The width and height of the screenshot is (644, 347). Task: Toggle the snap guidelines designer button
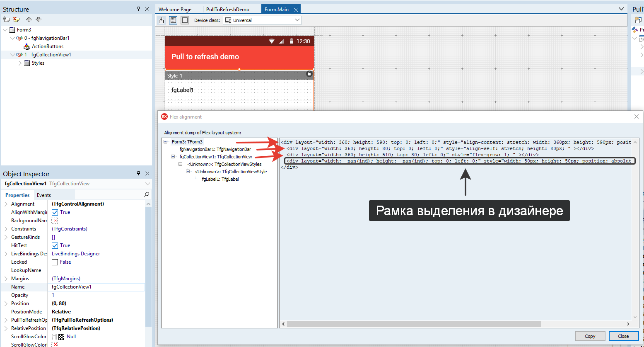point(185,20)
